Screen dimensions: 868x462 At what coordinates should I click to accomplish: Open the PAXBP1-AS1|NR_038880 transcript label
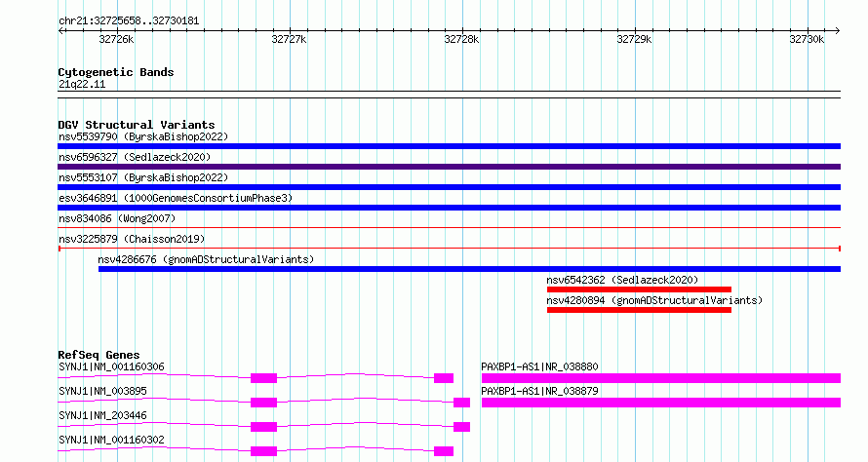click(x=539, y=366)
